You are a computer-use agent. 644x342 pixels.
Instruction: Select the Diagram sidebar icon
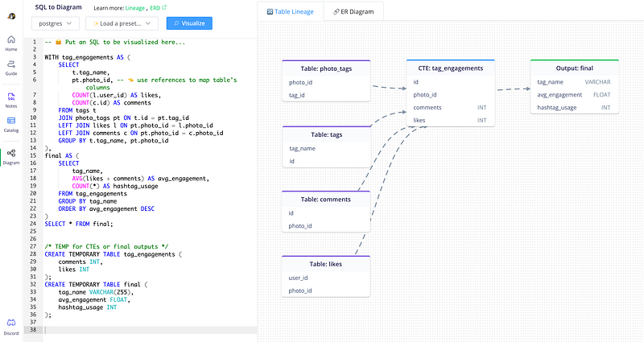(x=11, y=156)
